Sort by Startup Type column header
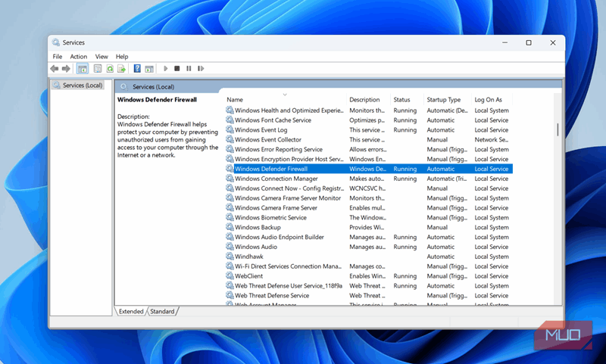This screenshot has width=606, height=364. coord(443,100)
